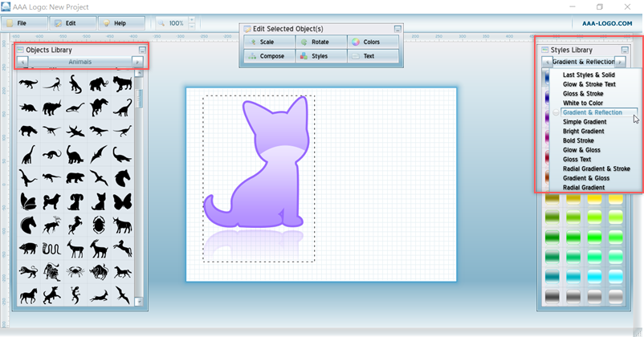Go to next Styles Library category
Image resolution: width=644 pixels, height=337 pixels.
(620, 62)
